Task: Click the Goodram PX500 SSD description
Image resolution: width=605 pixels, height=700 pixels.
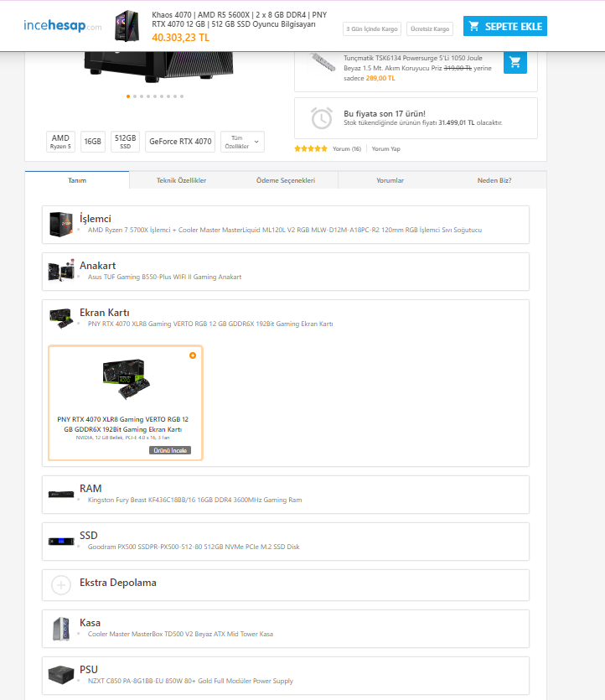Action: coord(194,547)
